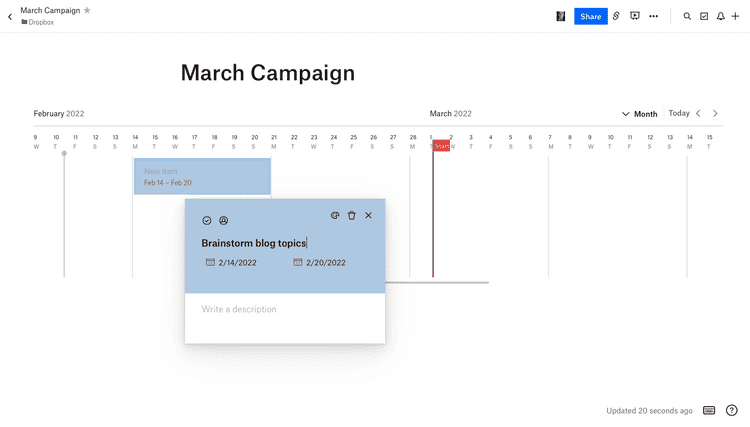
Task: Create a new doc with plus icon
Action: (735, 16)
